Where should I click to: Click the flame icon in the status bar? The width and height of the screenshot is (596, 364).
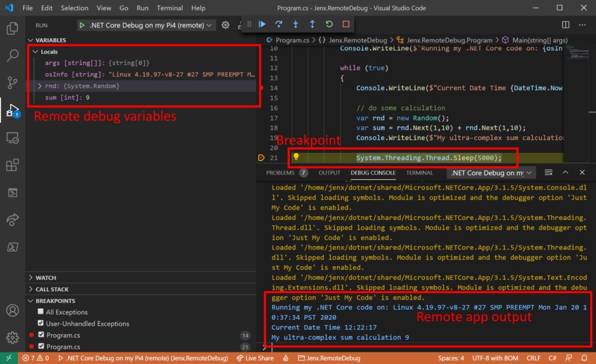pyautogui.click(x=286, y=358)
